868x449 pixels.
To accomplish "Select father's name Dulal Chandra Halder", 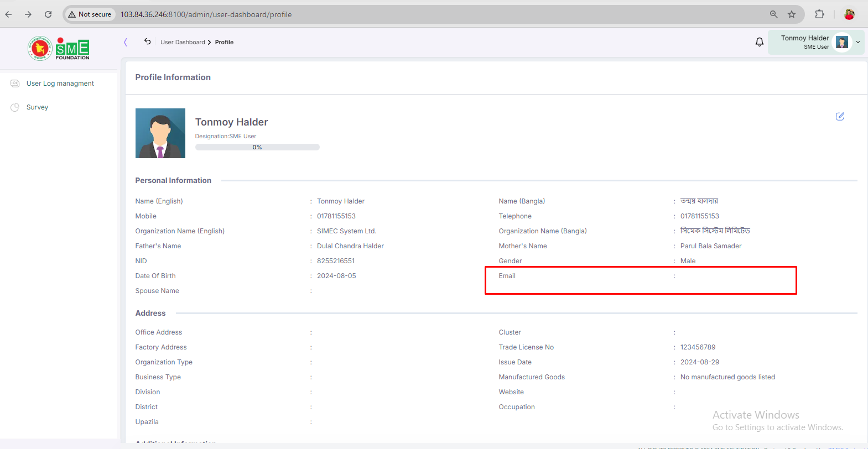I will click(x=350, y=246).
